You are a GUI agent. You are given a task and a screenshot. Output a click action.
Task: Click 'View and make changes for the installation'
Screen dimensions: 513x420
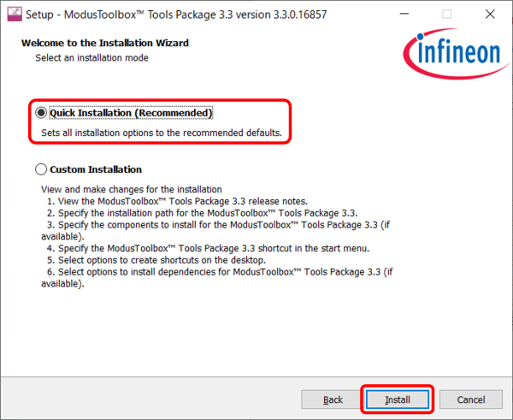pos(132,190)
